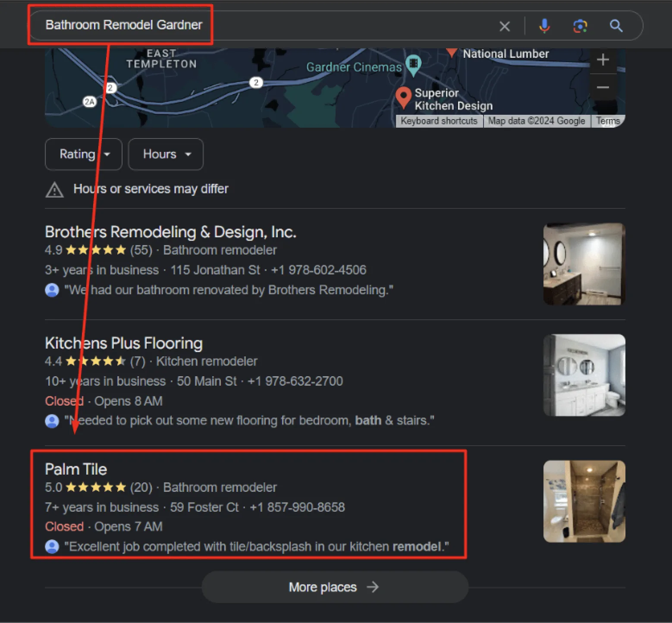Zoom in on the map with the plus button
This screenshot has width=672, height=623.
[603, 60]
